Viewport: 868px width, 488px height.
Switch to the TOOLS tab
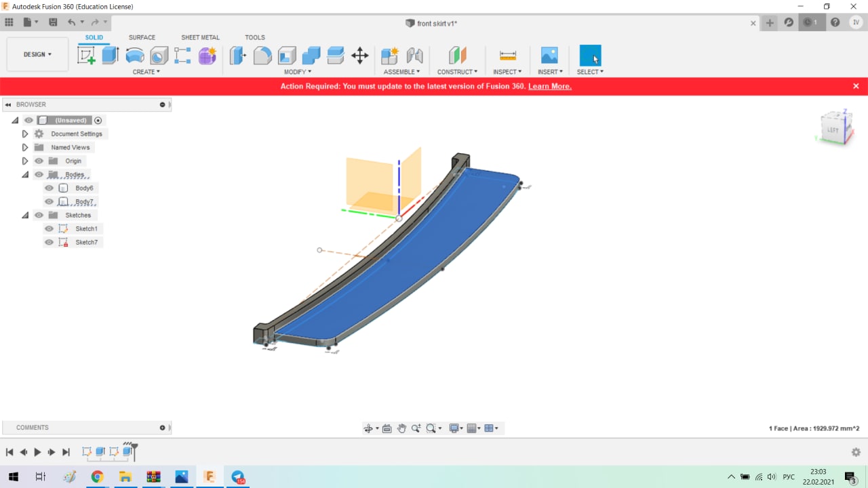[255, 38]
